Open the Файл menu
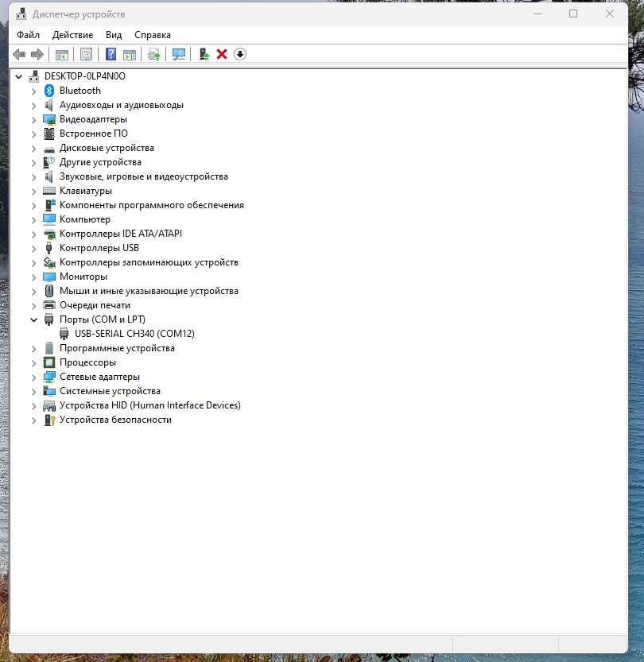644x662 pixels. (28, 35)
